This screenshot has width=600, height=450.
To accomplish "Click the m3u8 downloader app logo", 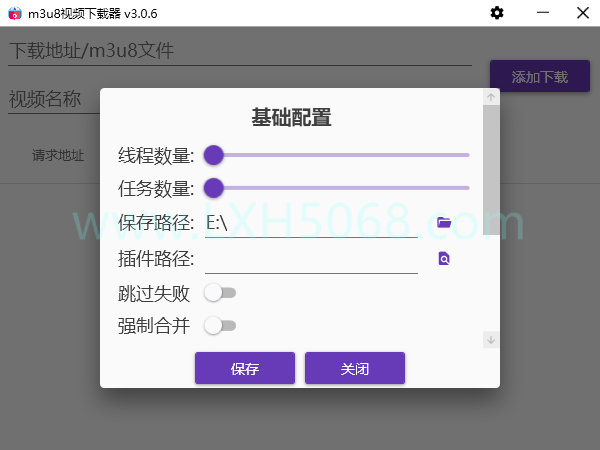I will [15, 13].
